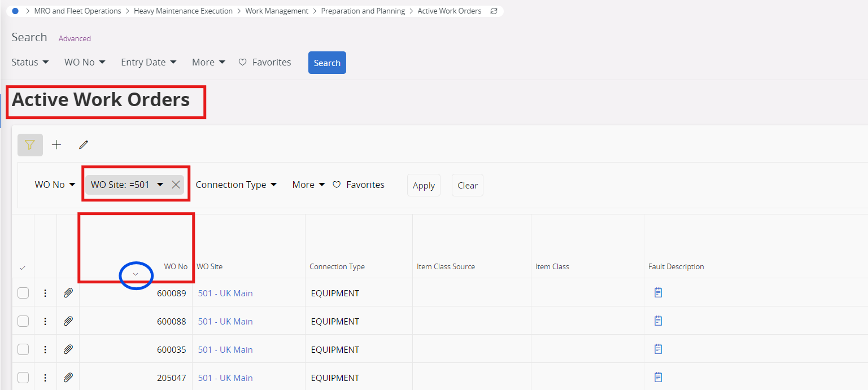
Task: Go to MRO and Fleet Operations breadcrumb
Action: (x=78, y=11)
